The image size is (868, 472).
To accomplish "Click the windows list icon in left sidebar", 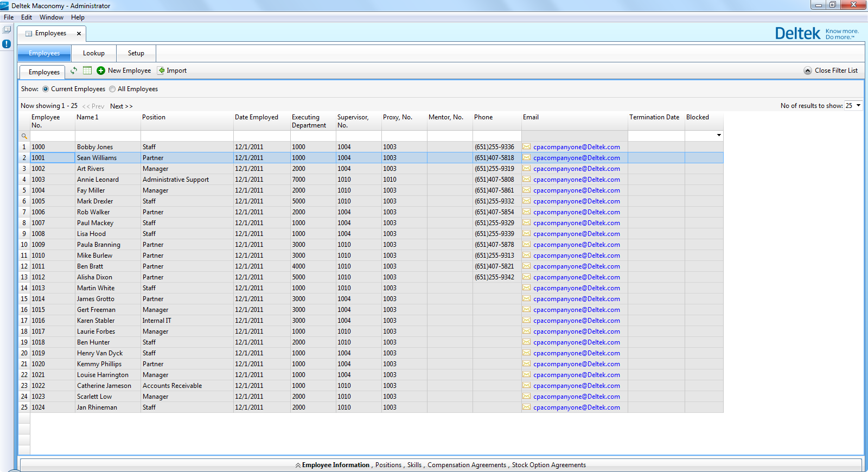I will point(7,29).
